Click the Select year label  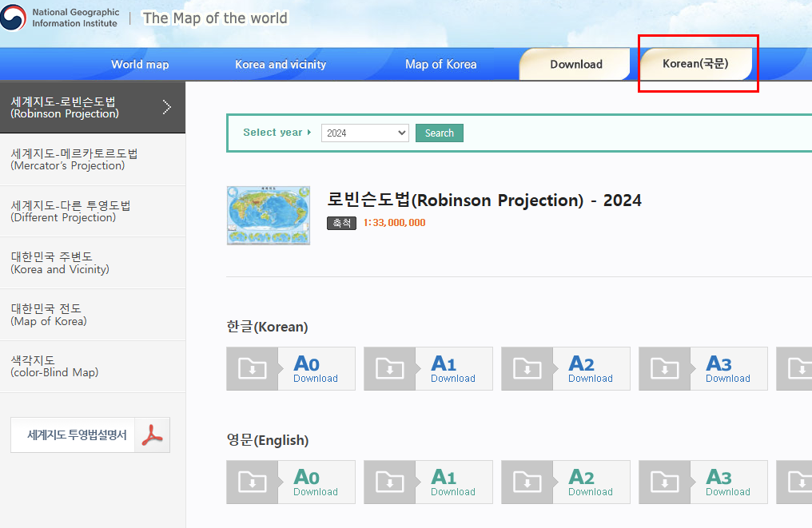click(273, 133)
